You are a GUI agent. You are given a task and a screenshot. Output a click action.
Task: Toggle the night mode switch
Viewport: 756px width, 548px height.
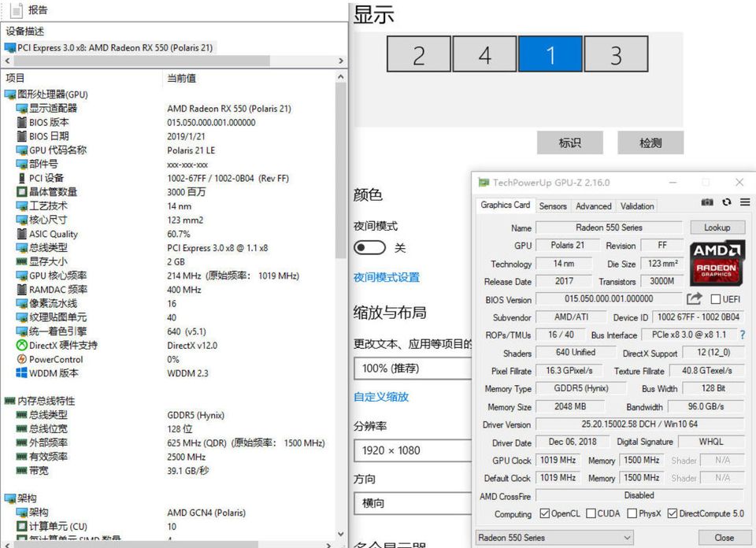tap(370, 248)
